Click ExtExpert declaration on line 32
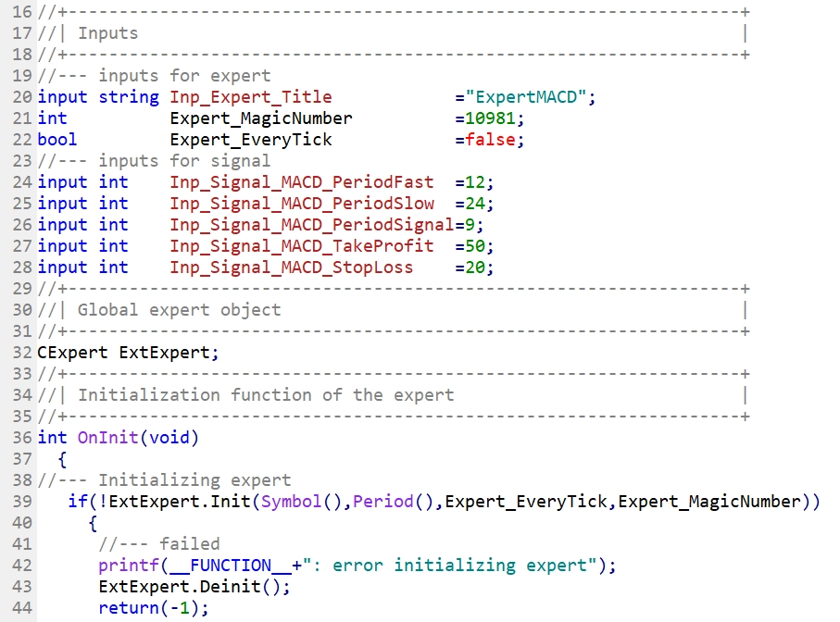 [x=165, y=353]
